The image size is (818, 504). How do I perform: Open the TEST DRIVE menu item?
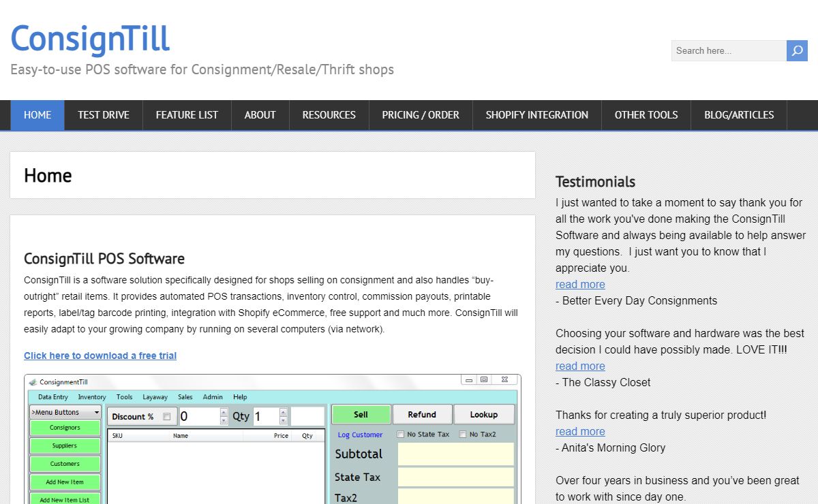click(104, 115)
